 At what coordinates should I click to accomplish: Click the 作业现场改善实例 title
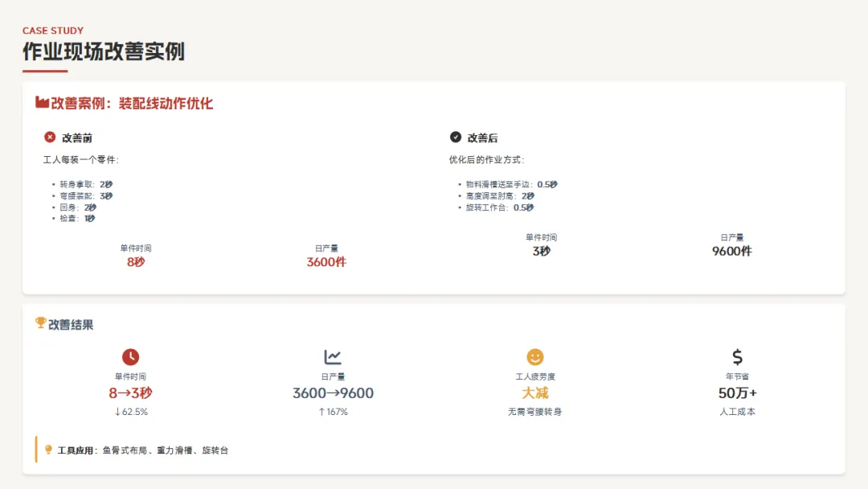pyautogui.click(x=104, y=51)
